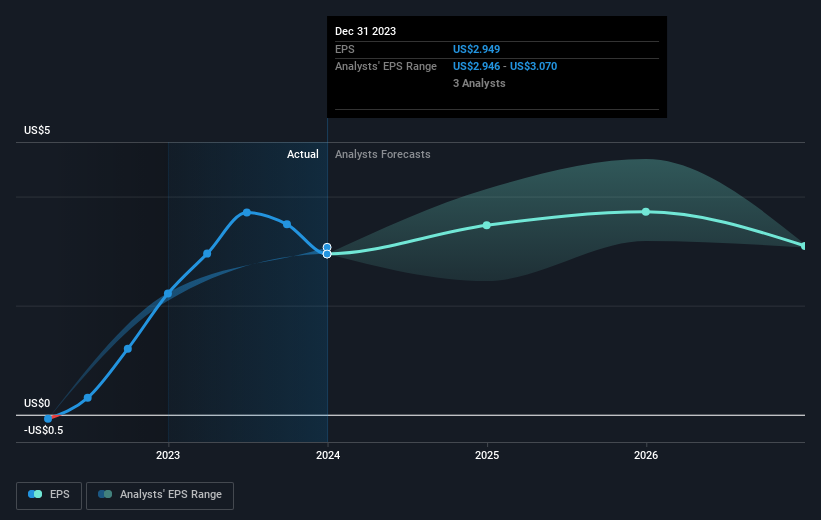Click the 2025 x-axis label

[x=487, y=455]
